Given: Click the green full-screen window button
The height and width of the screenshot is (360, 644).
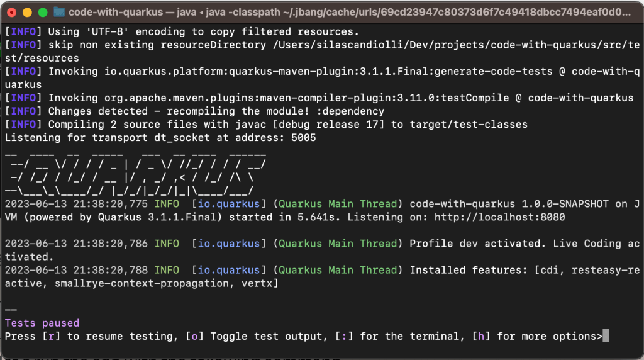Looking at the screenshot, I should [x=43, y=12].
